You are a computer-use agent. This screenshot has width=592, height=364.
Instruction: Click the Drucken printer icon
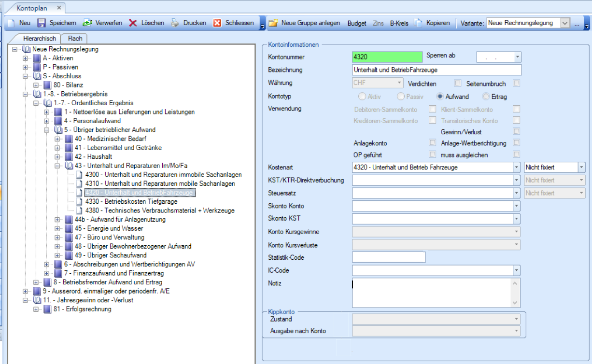175,23
